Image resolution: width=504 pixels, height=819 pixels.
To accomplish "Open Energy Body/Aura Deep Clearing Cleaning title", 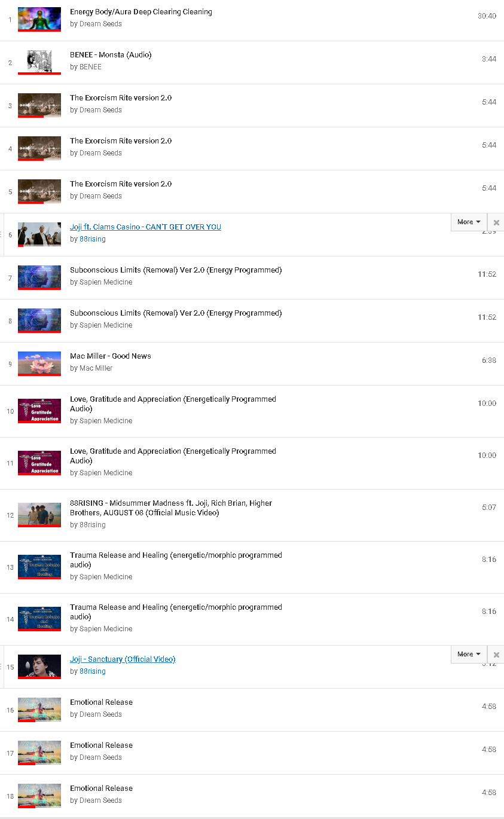I will pyautogui.click(x=140, y=12).
